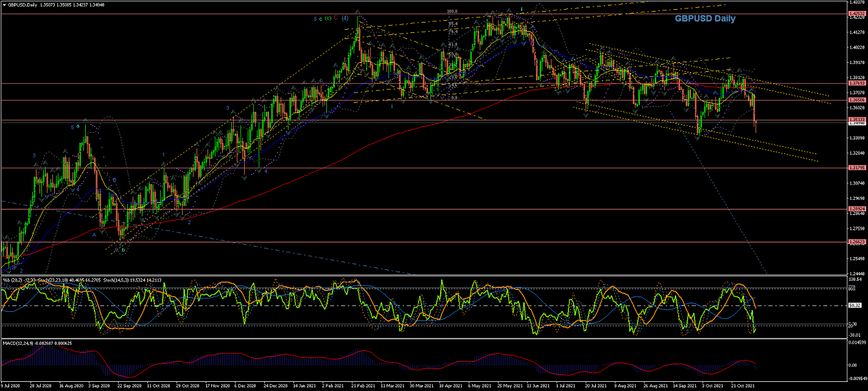Click the 1.30740 price scale value
Image resolution: width=868 pixels, height=391 pixels.
[857, 183]
